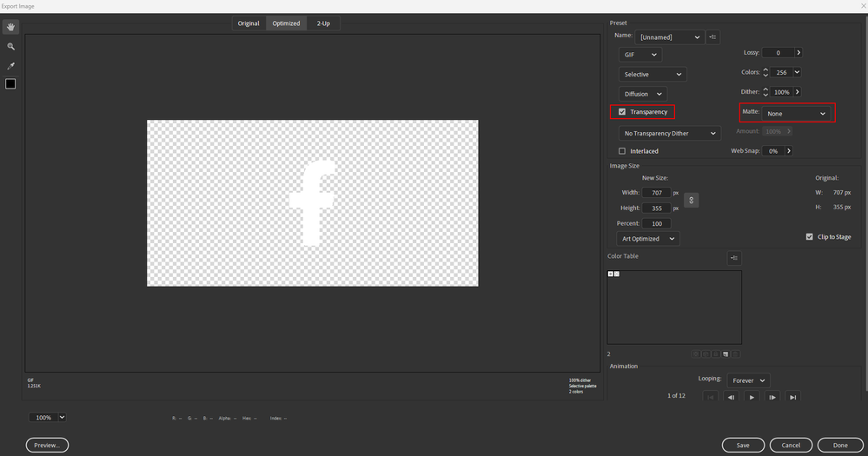Viewport: 868px width, 456px height.
Task: Open the Colors 256 dropdown arrow
Action: pyautogui.click(x=797, y=72)
